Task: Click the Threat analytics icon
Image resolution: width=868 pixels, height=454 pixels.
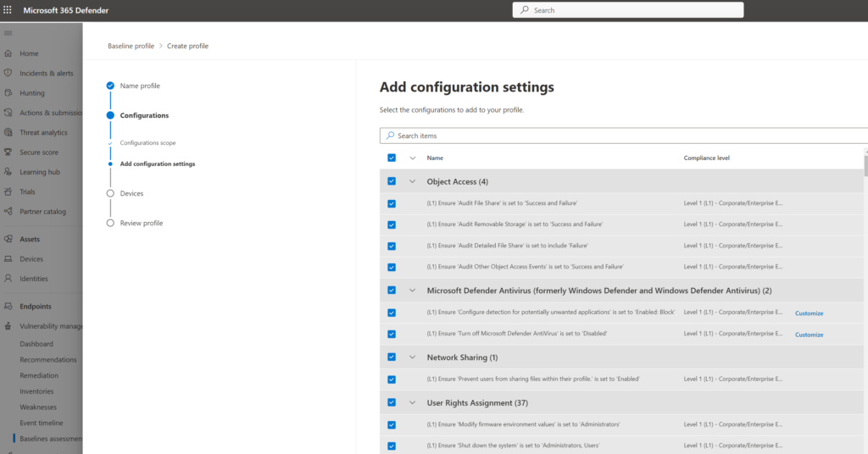Action: [x=8, y=132]
